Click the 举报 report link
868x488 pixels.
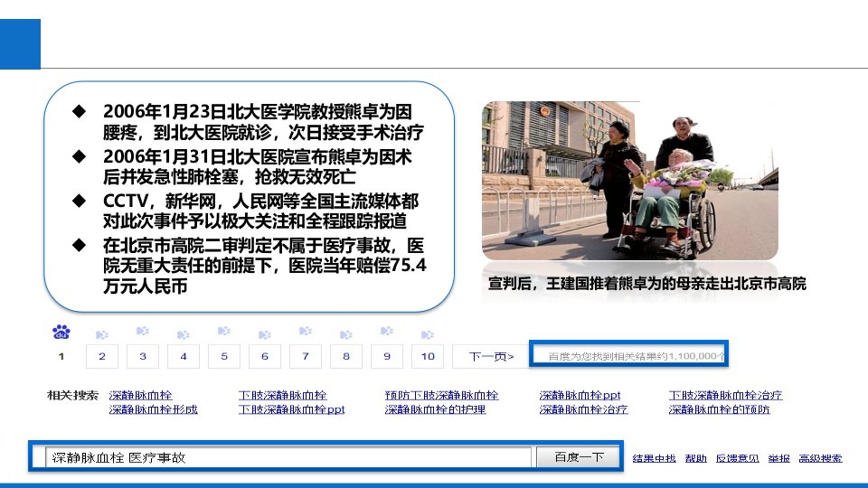point(778,458)
